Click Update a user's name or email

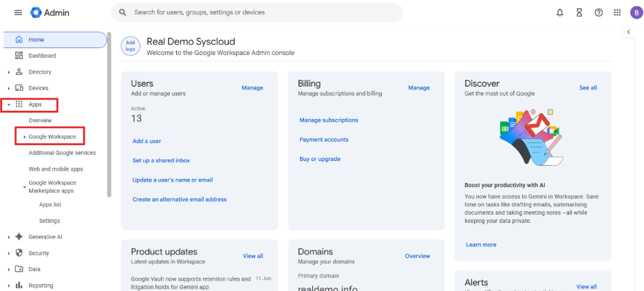coord(173,180)
